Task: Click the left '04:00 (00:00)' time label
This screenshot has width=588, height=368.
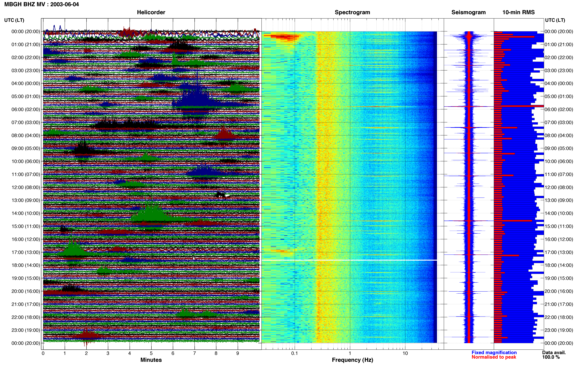Action: (x=26, y=83)
